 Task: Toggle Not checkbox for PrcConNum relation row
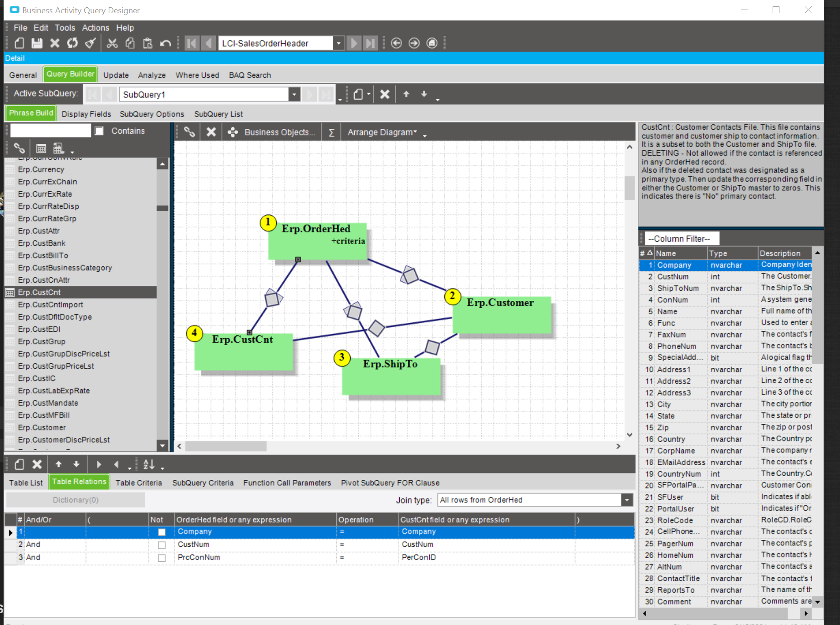(162, 558)
